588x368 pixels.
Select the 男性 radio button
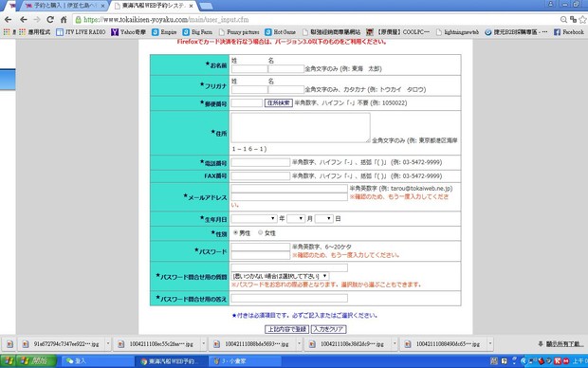235,232
